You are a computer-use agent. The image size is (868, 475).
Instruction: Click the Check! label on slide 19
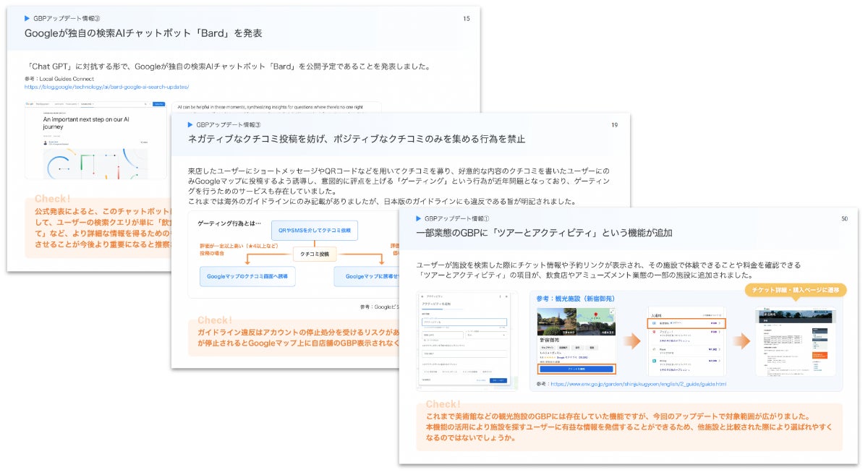(x=215, y=320)
